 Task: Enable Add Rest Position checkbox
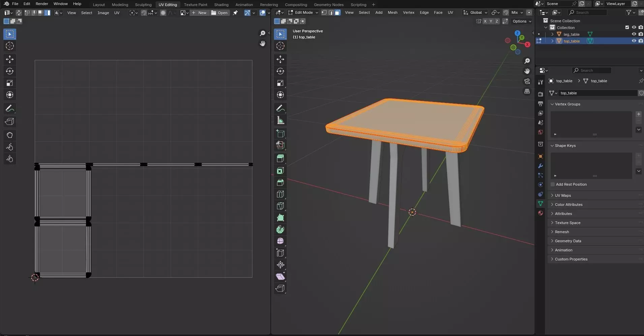click(x=553, y=184)
